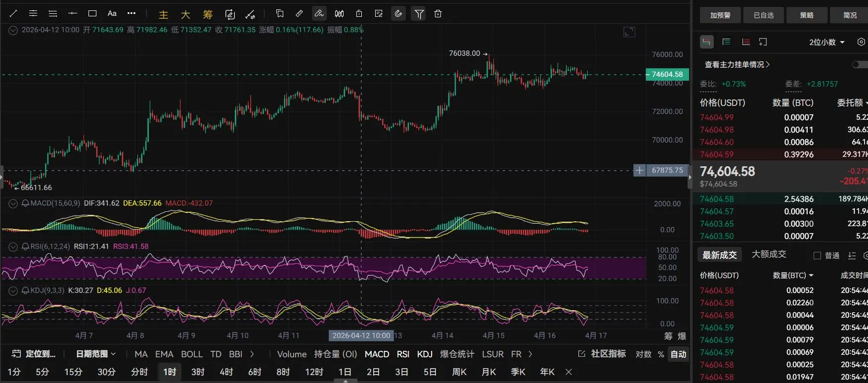This screenshot has height=383, width=868.
Task: Click the funnel filter icon in toolbar
Action: coord(419,14)
